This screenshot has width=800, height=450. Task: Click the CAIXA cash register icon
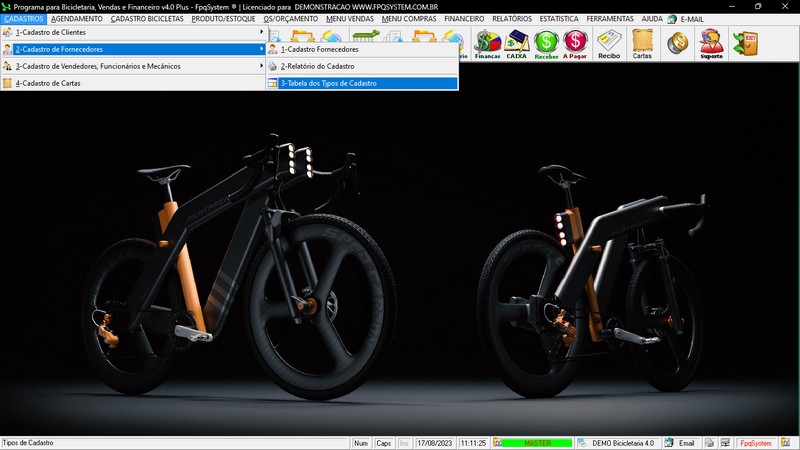click(x=517, y=43)
